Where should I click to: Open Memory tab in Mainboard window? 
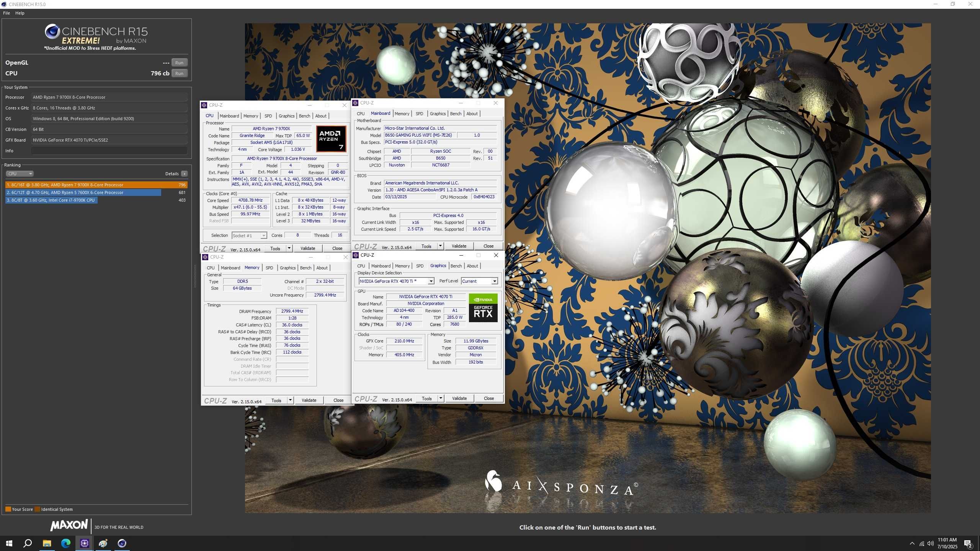[x=402, y=114]
